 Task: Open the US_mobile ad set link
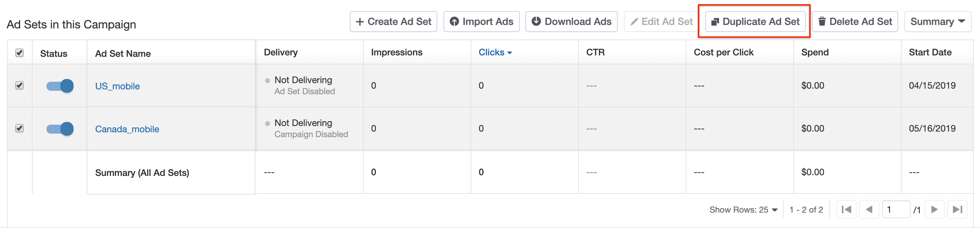pos(117,86)
